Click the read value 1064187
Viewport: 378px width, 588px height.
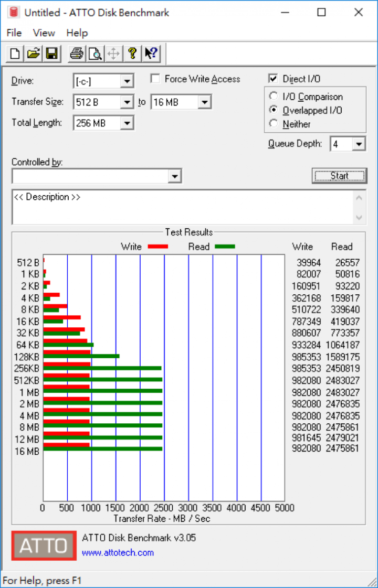tap(342, 345)
